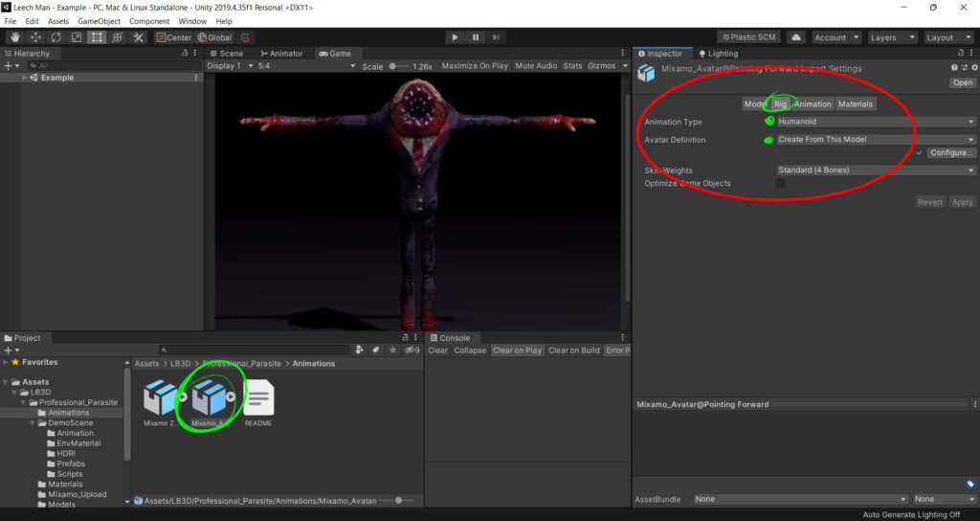This screenshot has height=521, width=980.
Task: Expand the Example scene in Hierarchy
Action: [x=24, y=78]
